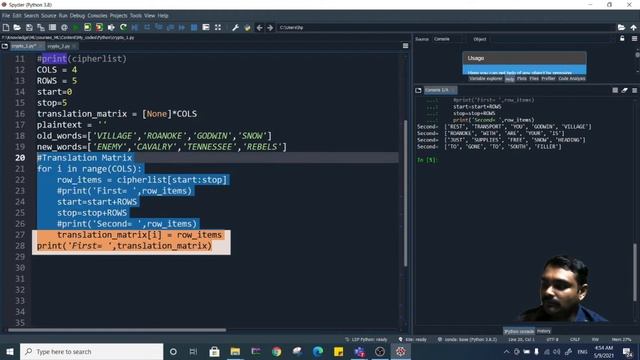The width and height of the screenshot is (640, 360).
Task: Run current cell toolbar icon
Action: click(87, 27)
